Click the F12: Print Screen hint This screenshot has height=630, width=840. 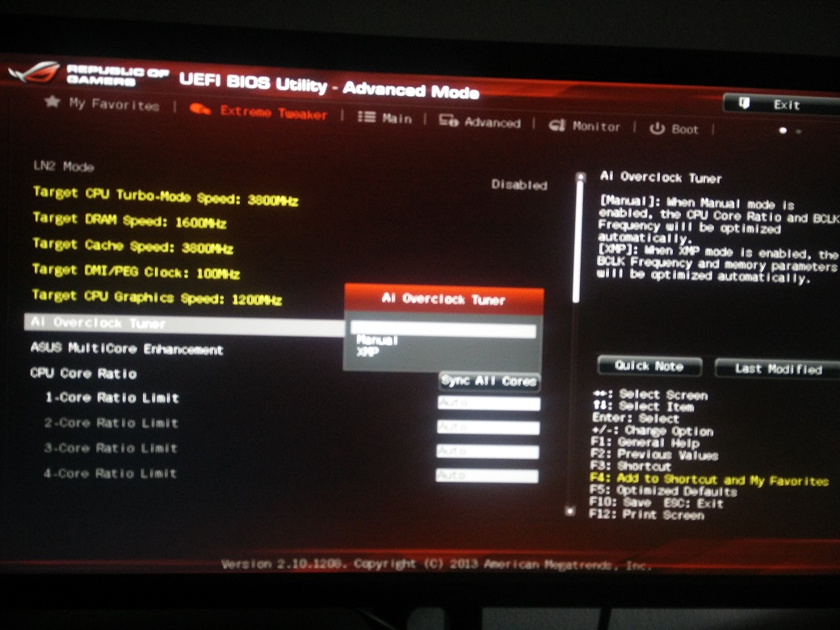pos(647,514)
